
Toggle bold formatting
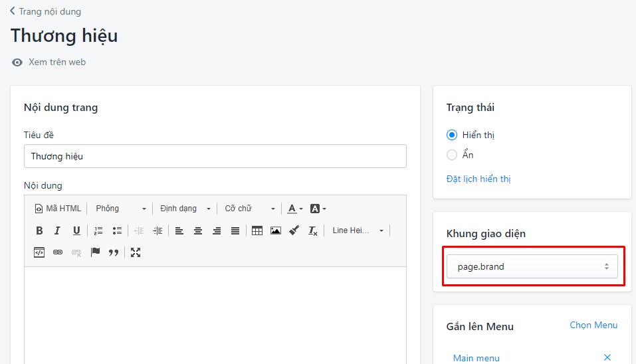point(39,230)
